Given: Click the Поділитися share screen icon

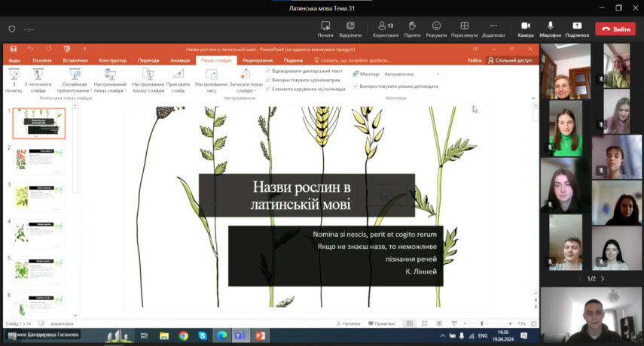Looking at the screenshot, I should coord(577,26).
